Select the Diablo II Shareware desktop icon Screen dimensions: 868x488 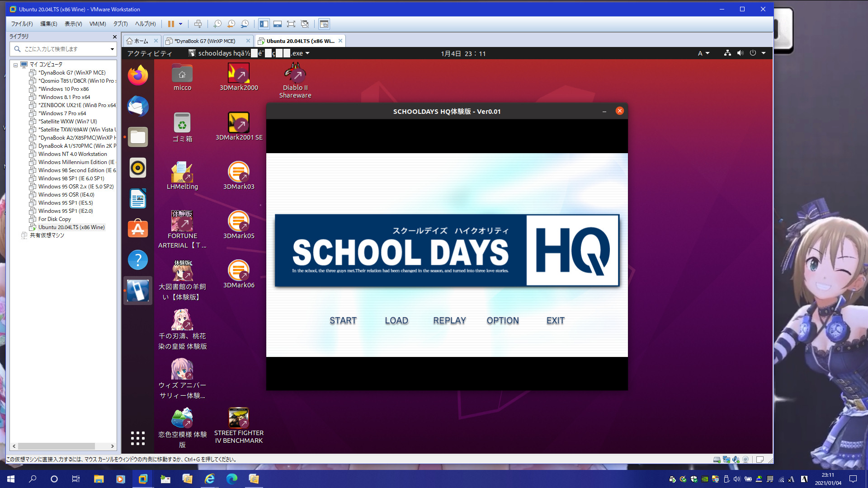coord(295,81)
